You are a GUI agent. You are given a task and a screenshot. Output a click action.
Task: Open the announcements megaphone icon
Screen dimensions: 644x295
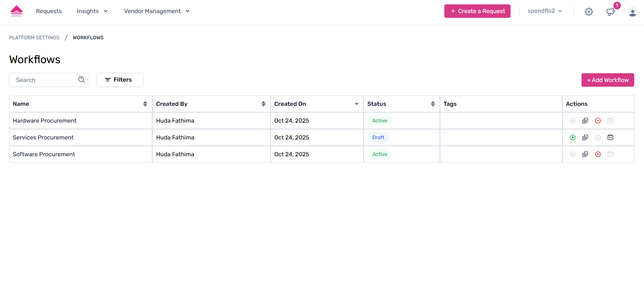click(x=611, y=12)
